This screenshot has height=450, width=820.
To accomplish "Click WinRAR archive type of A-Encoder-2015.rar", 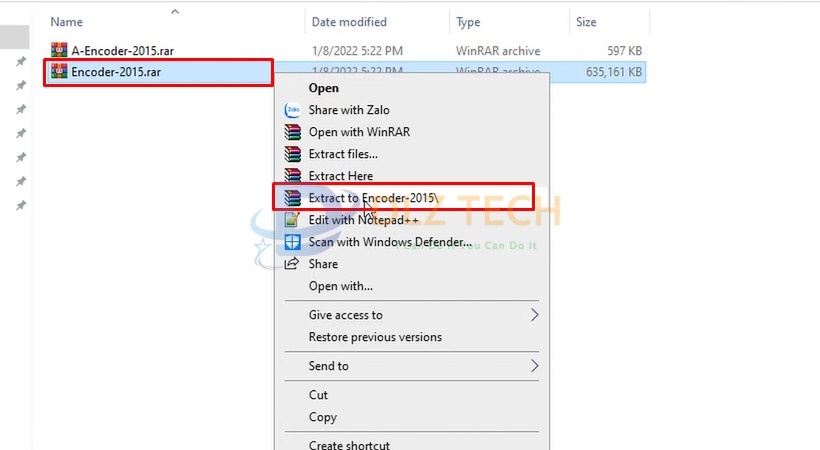I will pos(498,51).
